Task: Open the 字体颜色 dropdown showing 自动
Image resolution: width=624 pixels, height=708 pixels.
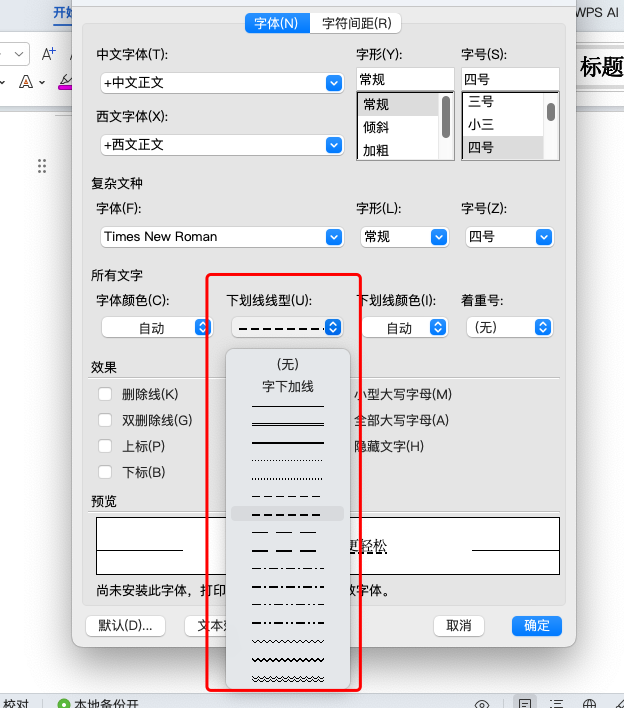Action: pyautogui.click(x=156, y=327)
